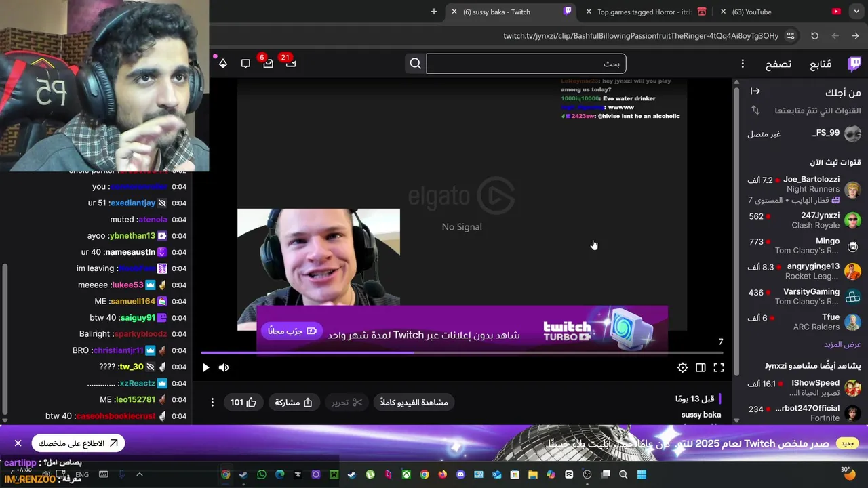Open whispers speech bubble icon
This screenshot has width=868, height=488.
click(245, 64)
